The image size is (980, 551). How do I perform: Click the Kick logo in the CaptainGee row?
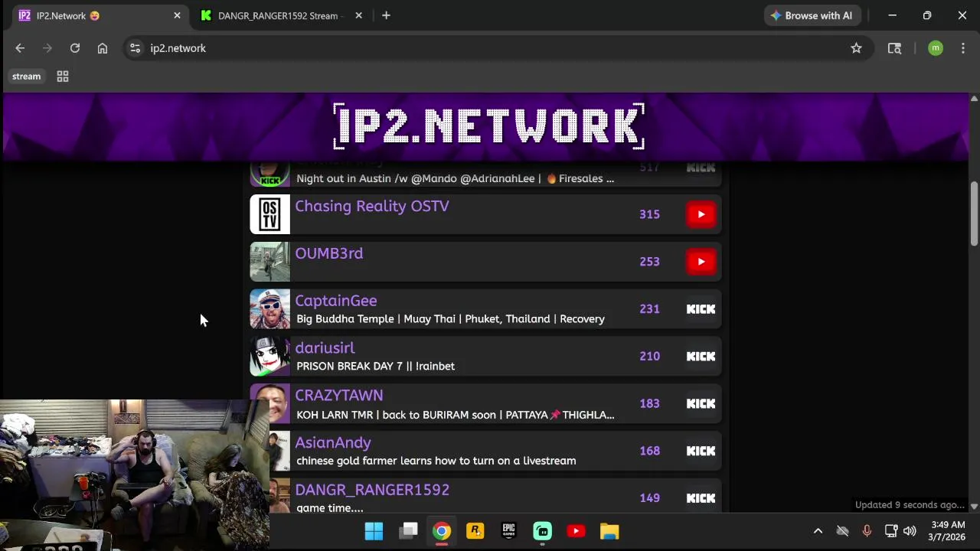click(x=701, y=309)
